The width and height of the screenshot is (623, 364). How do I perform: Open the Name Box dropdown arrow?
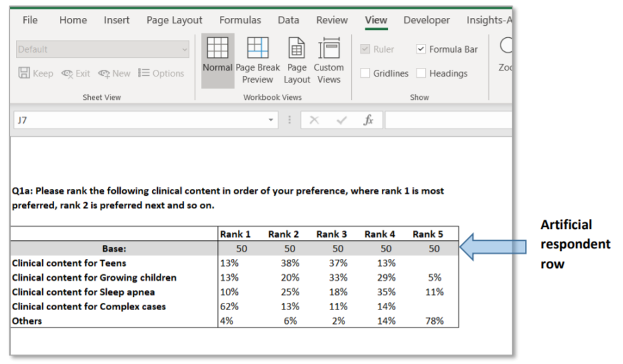tap(271, 120)
